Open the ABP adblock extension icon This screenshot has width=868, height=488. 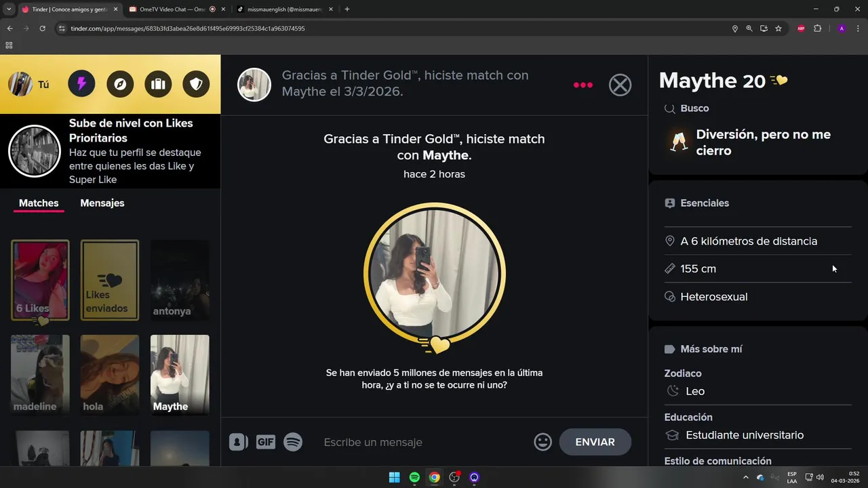(801, 28)
